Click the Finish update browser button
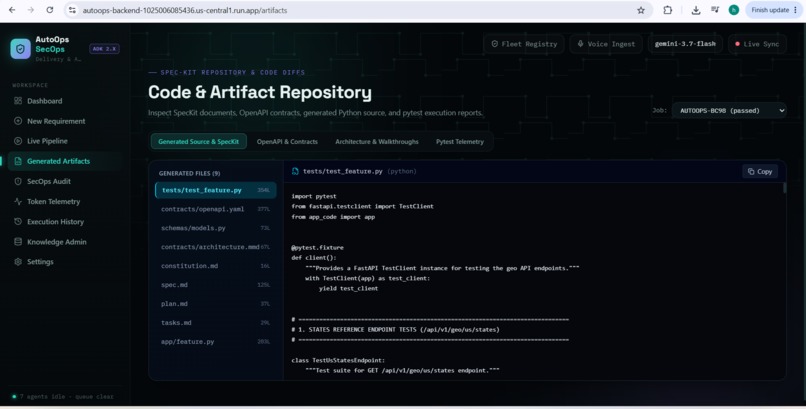The width and height of the screenshot is (806, 409). (774, 10)
